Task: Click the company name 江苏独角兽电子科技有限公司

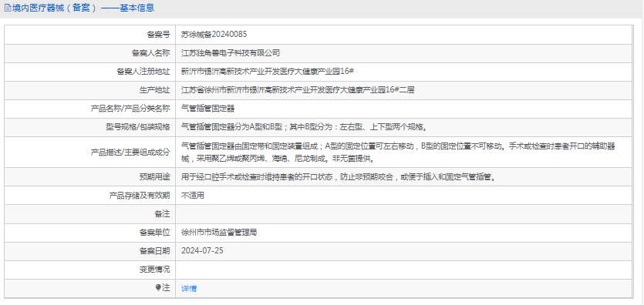Action: pos(231,53)
